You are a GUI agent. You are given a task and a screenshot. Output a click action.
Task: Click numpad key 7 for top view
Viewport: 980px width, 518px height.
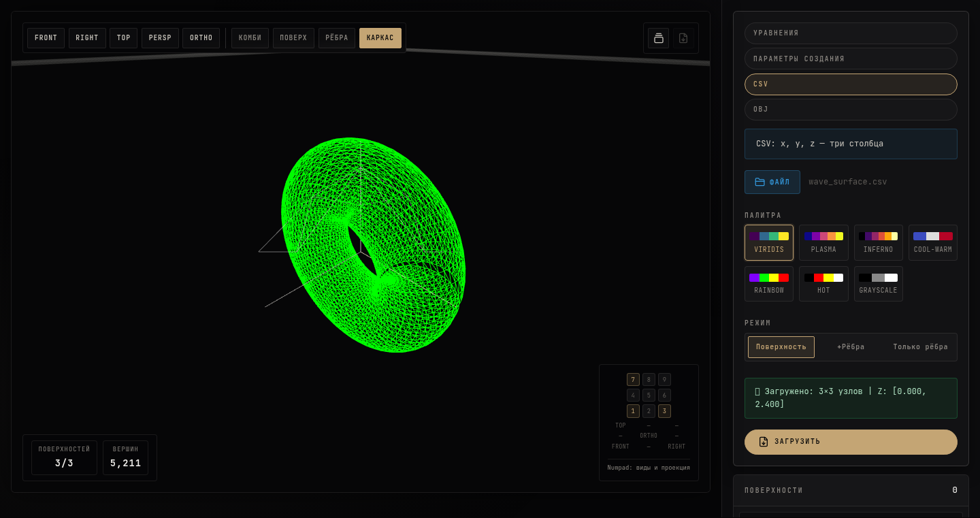(x=633, y=380)
